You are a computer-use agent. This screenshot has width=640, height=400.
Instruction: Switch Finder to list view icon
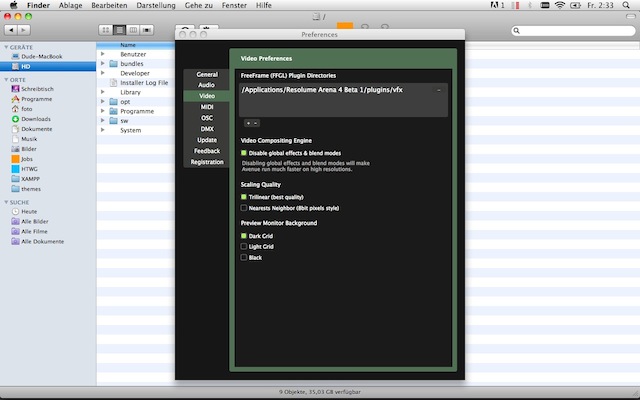(x=119, y=30)
